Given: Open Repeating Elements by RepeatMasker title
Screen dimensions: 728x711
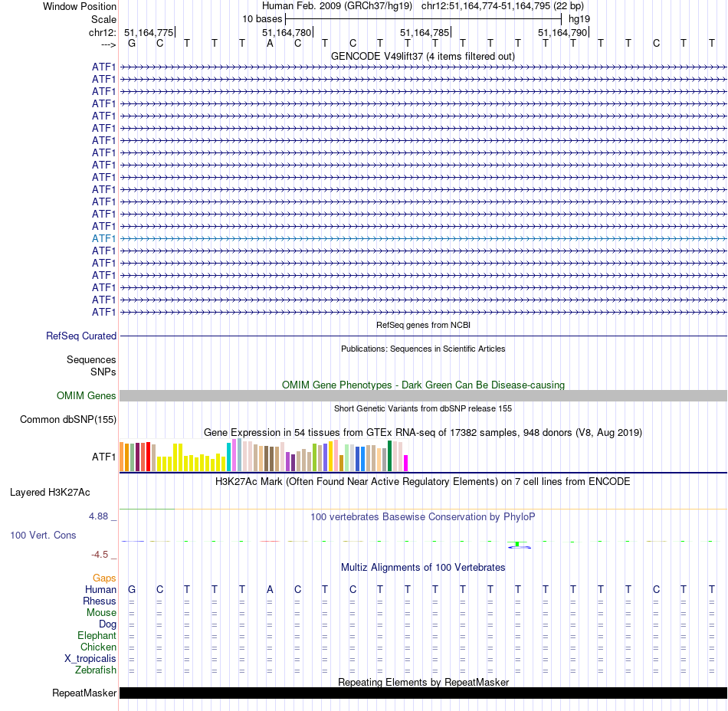Looking at the screenshot, I should coord(423,682).
